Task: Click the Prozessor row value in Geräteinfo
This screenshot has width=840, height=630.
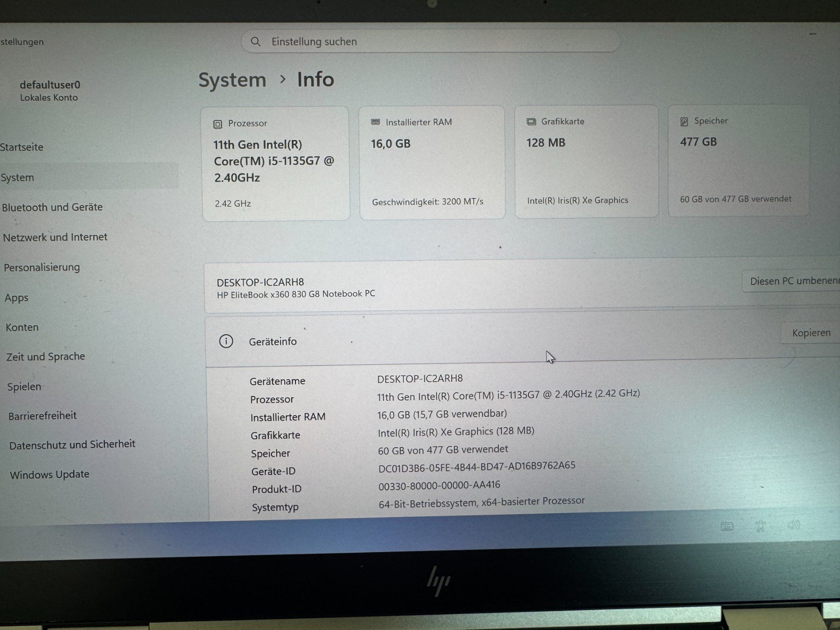Action: click(x=508, y=395)
